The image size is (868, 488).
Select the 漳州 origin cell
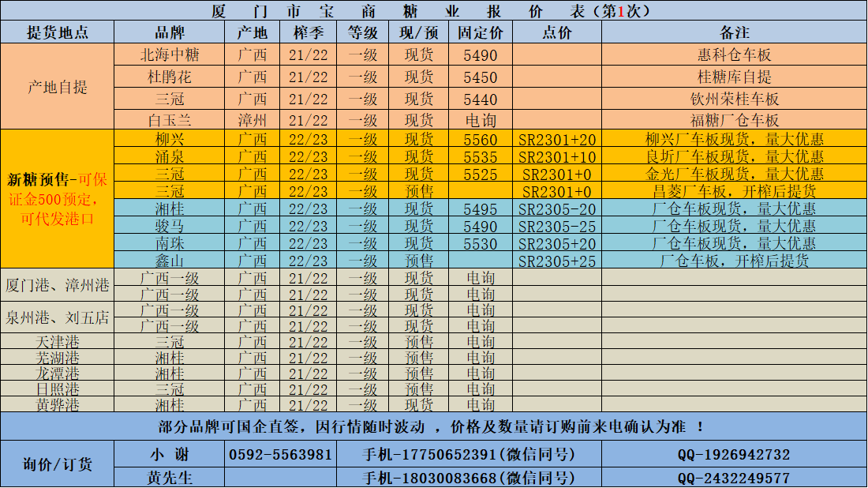tap(253, 121)
